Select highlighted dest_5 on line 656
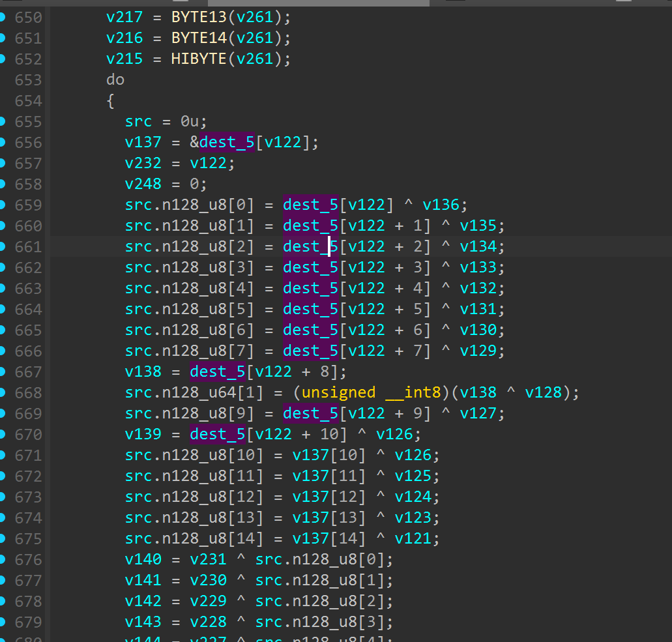This screenshot has width=672, height=642. (227, 142)
